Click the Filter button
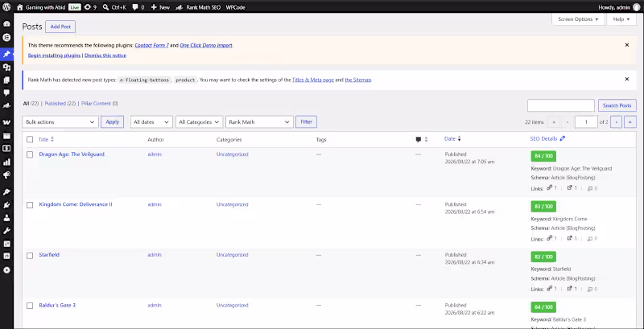 (x=306, y=121)
